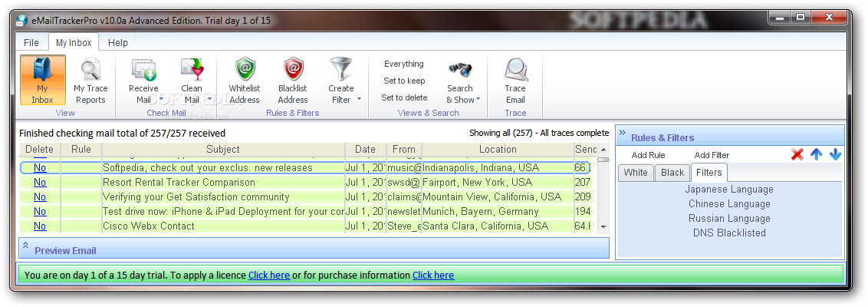The width and height of the screenshot is (868, 307).
Task: Select Chinese Language filter
Action: [729, 203]
